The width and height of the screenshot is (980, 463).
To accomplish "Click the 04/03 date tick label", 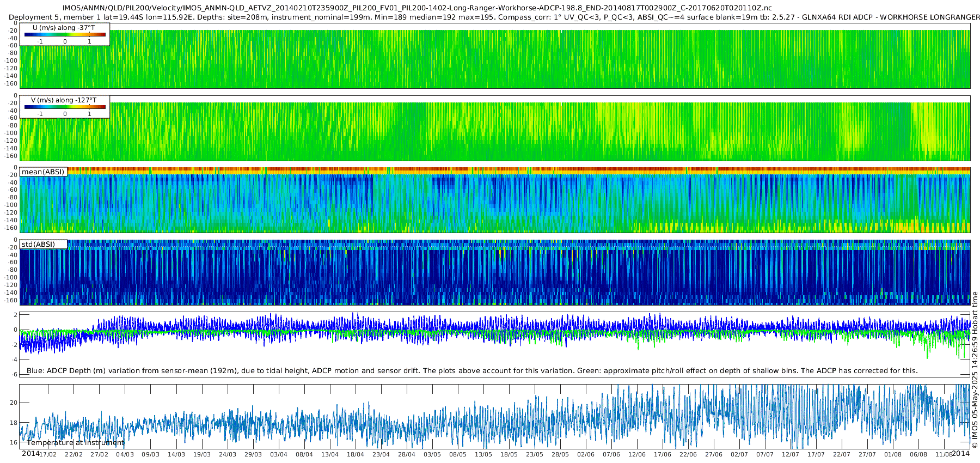I will (x=125, y=454).
